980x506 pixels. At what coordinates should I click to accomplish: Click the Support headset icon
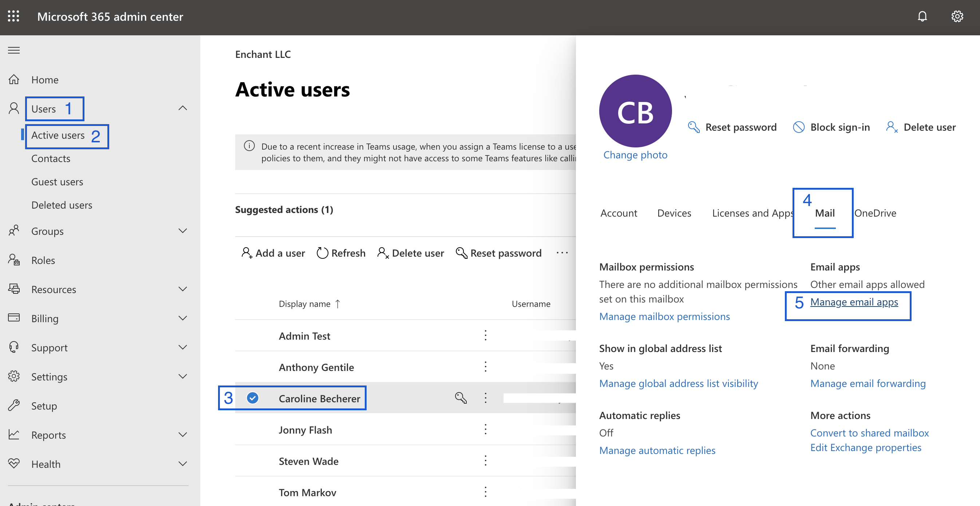pos(14,347)
